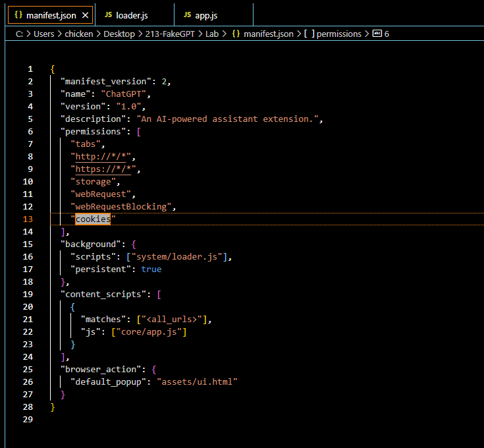Expand the Lab folder breadcrumb
The height and width of the screenshot is (448, 484).
pyautogui.click(x=211, y=34)
